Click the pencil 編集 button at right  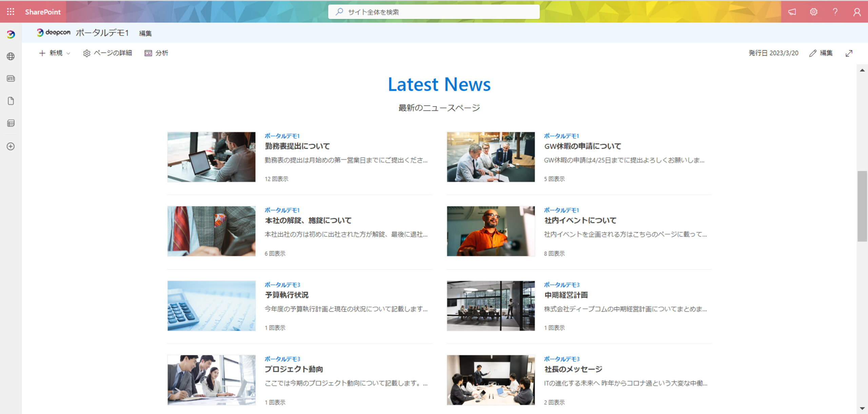(x=821, y=53)
